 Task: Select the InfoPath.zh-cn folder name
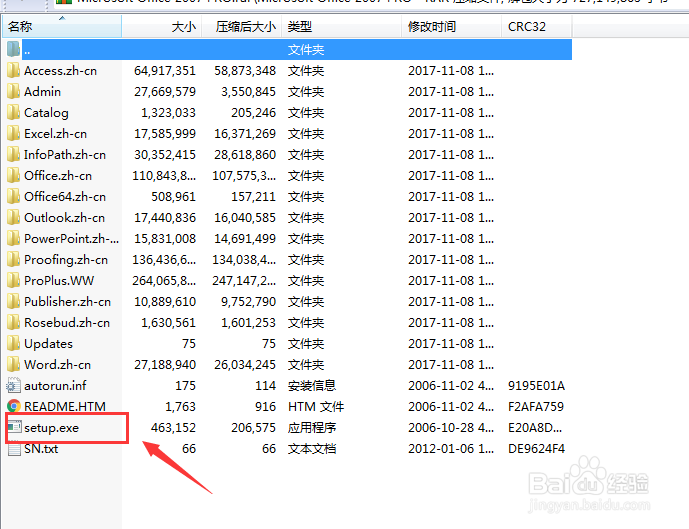pos(65,155)
